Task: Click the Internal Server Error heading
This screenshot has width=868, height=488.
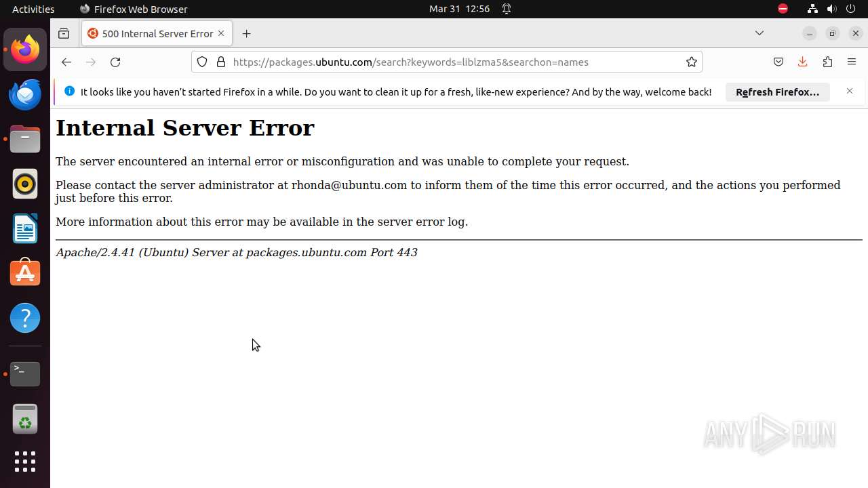Action: (185, 127)
